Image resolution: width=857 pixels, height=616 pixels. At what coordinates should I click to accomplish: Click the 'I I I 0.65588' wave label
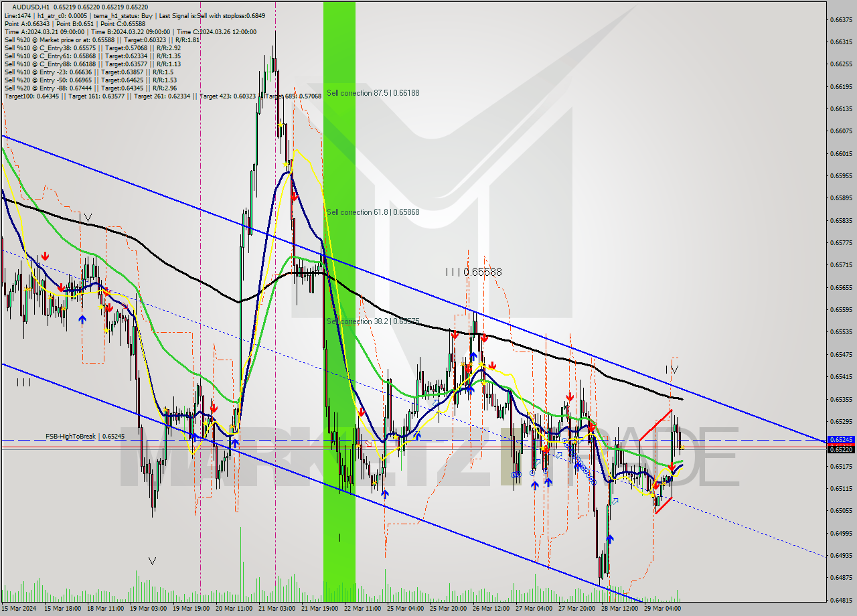(x=473, y=272)
